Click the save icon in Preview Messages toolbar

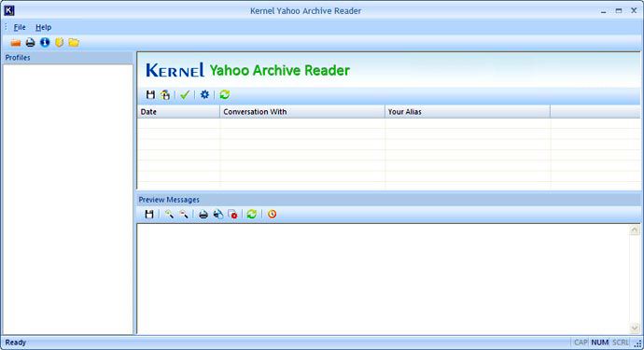[149, 214]
